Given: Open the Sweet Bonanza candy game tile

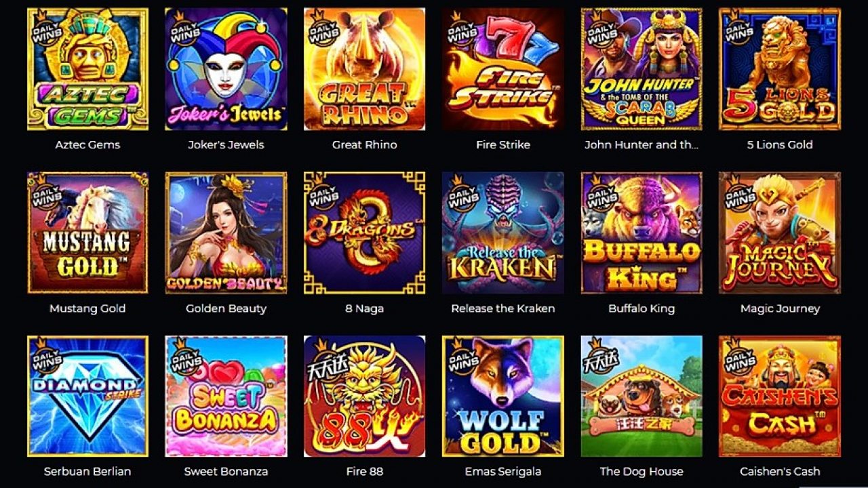Looking at the screenshot, I should click(x=226, y=396).
